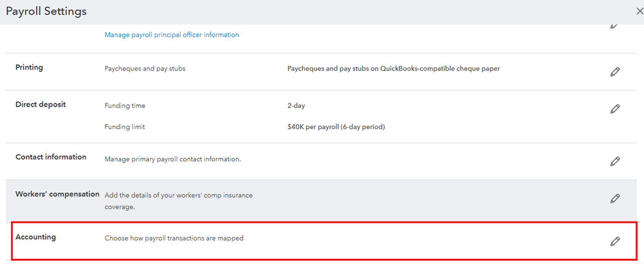
Task: Edit Workers' compensation via pencil icon
Action: [614, 199]
